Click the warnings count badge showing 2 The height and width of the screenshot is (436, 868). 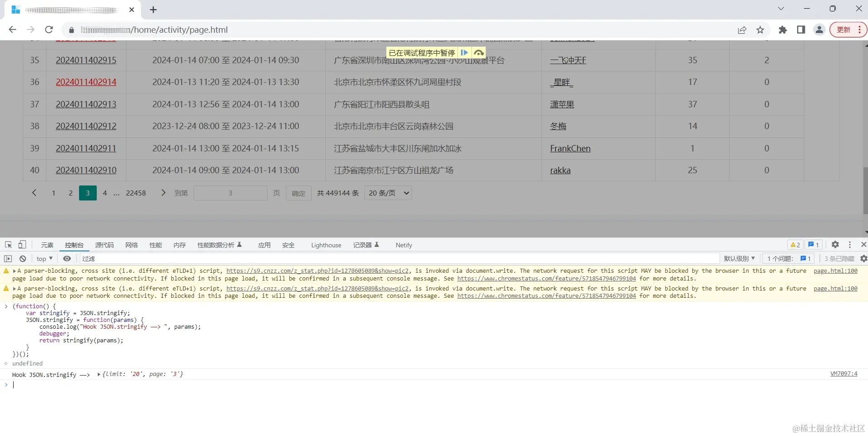tap(795, 245)
